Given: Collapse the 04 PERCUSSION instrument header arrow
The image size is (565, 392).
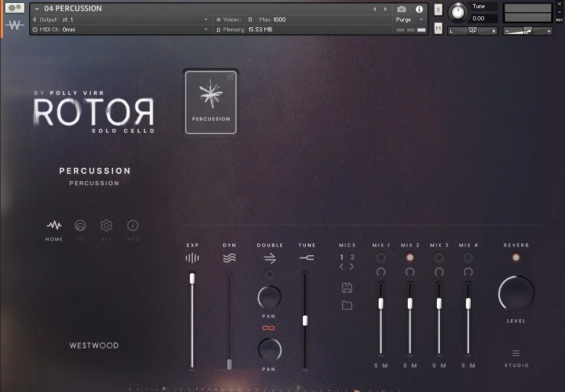Looking at the screenshot, I should click(37, 9).
